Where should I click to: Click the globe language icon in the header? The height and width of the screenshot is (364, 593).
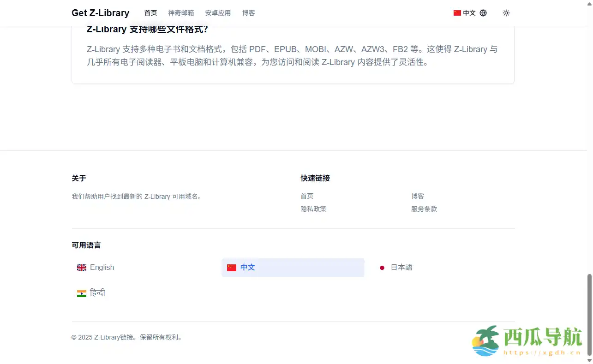click(483, 13)
